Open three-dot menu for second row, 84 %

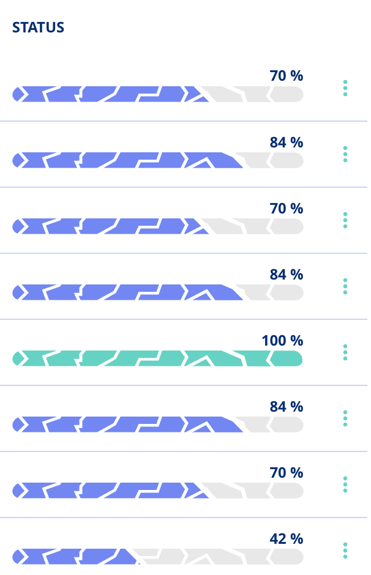click(x=345, y=154)
